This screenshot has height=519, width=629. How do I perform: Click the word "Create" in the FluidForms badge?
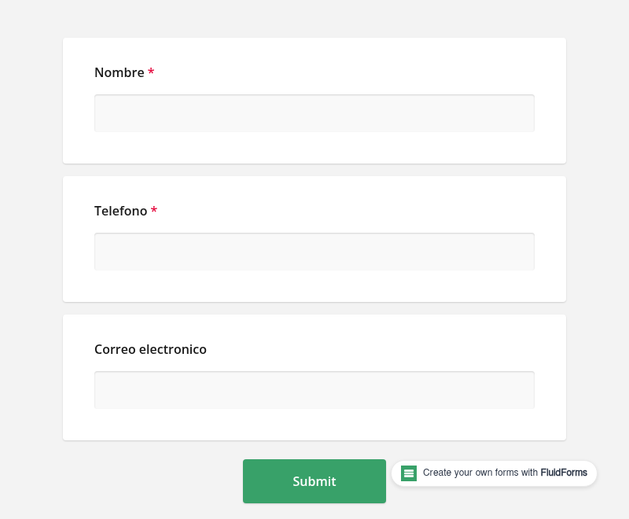coord(438,473)
